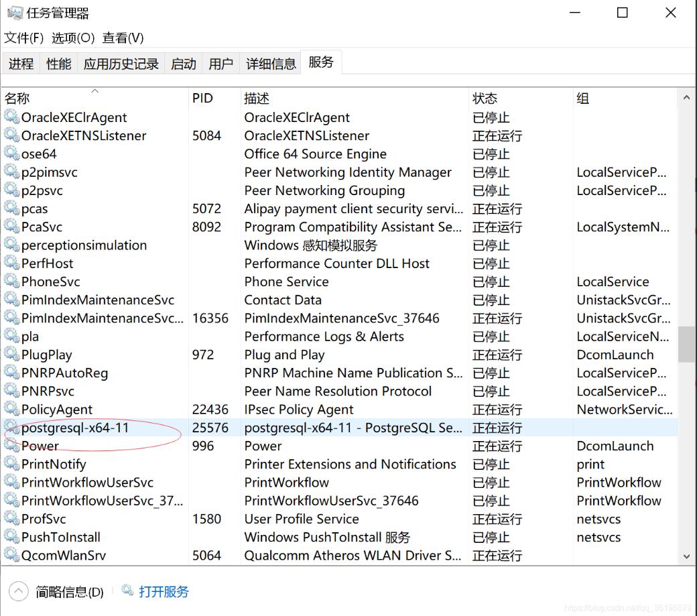This screenshot has height=616, width=697.
Task: Open the 选项(O) menu
Action: coord(73,38)
